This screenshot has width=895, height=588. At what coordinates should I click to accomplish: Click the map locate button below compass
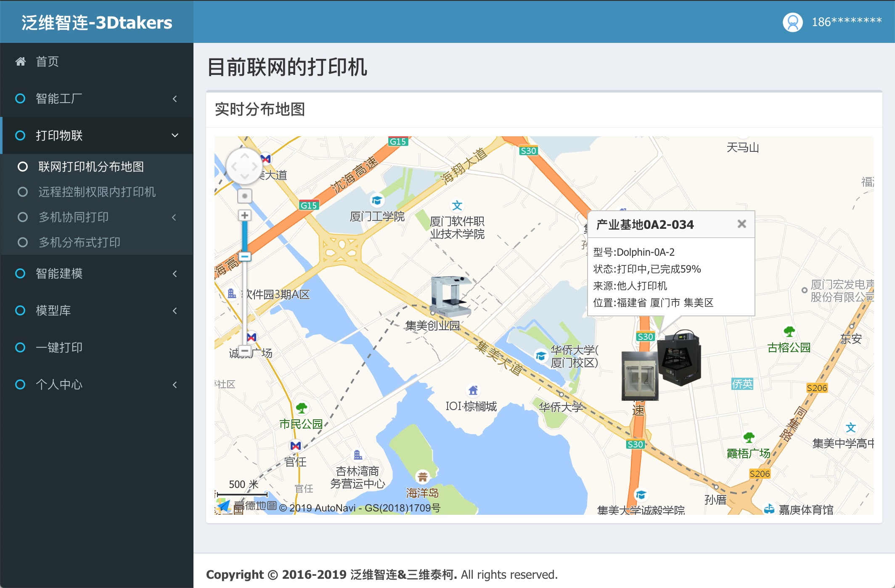point(244,196)
